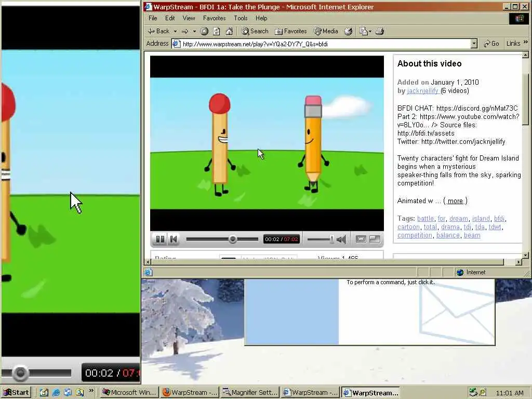
Task: Click the 'beam' tag link
Action: click(472, 235)
